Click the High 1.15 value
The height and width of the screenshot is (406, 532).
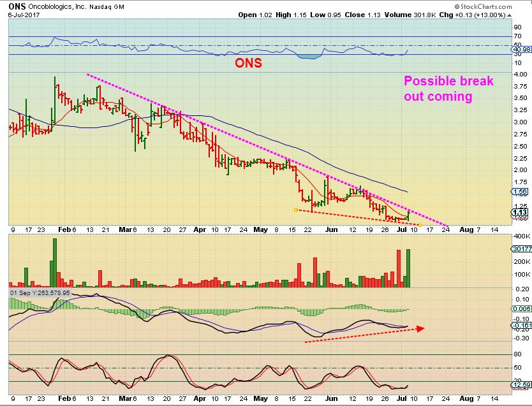[291, 15]
